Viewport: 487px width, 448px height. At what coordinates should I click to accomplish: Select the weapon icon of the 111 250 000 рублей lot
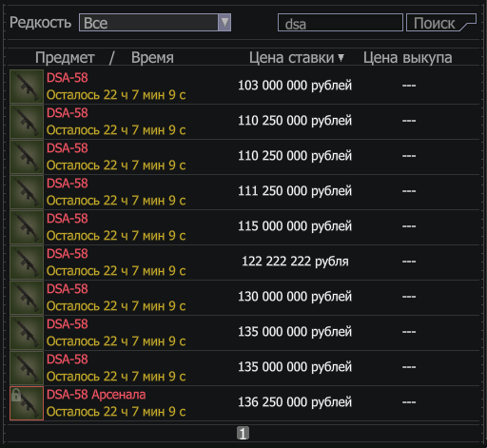[x=27, y=192]
